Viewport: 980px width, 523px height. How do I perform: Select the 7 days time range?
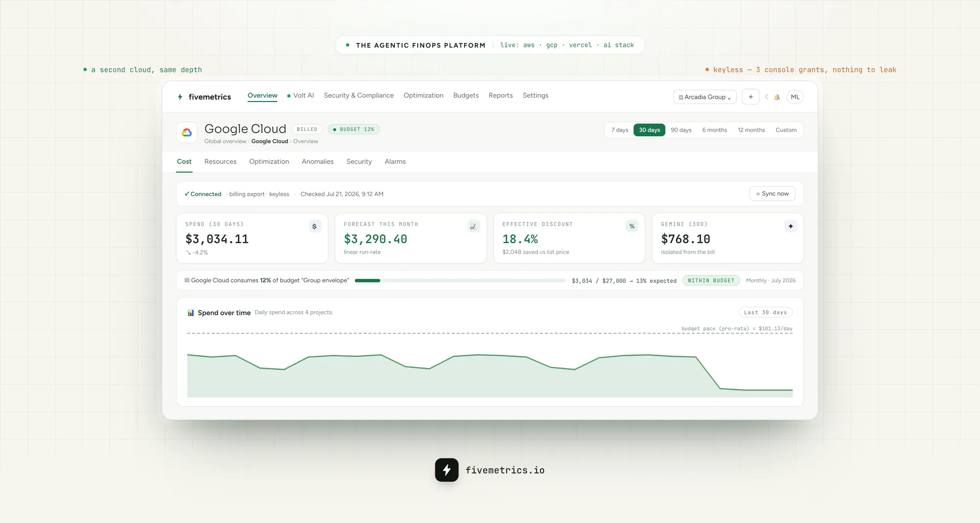[x=620, y=130]
